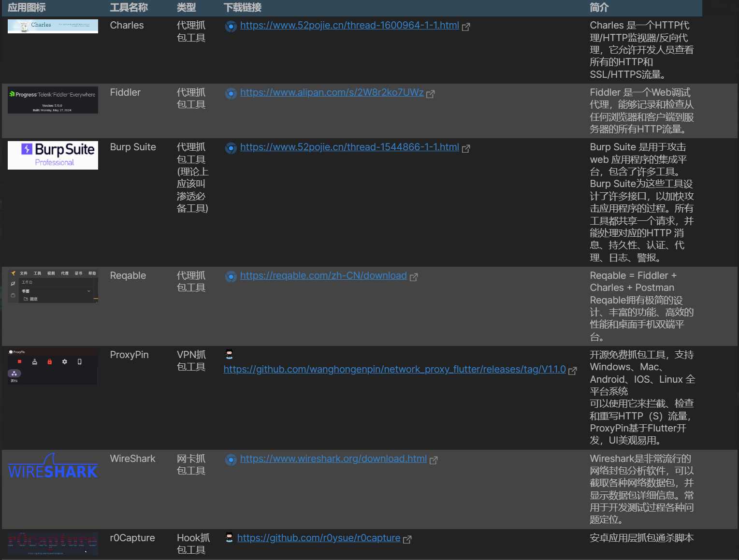The image size is (739, 560).
Task: Open the Fiddler alipan.com download link
Action: click(x=332, y=93)
